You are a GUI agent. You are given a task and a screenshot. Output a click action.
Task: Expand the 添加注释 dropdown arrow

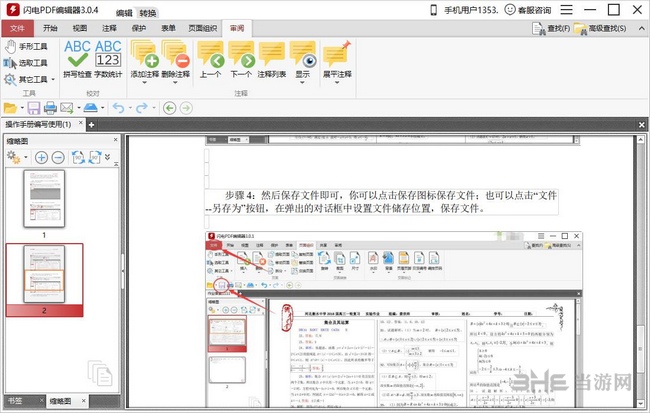(145, 83)
